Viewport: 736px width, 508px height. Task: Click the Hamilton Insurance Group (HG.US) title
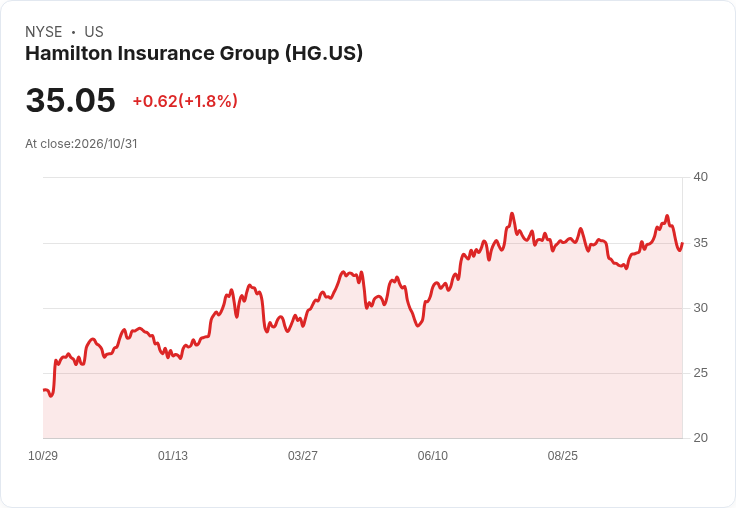point(194,54)
